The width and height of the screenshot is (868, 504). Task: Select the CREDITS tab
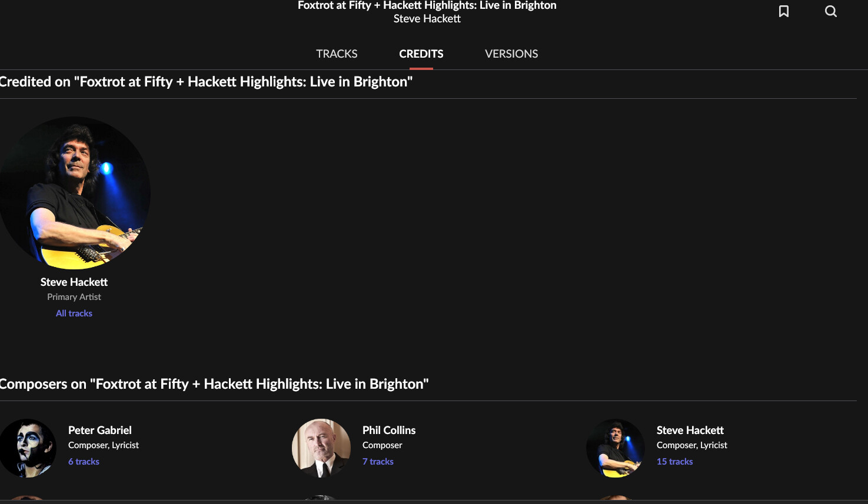tap(421, 54)
